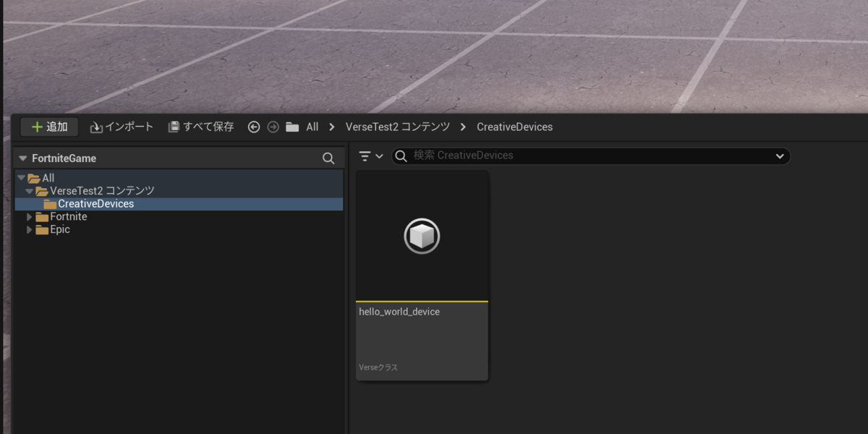The image size is (868, 434).
Task: Click the filter funnel icon
Action: point(365,156)
